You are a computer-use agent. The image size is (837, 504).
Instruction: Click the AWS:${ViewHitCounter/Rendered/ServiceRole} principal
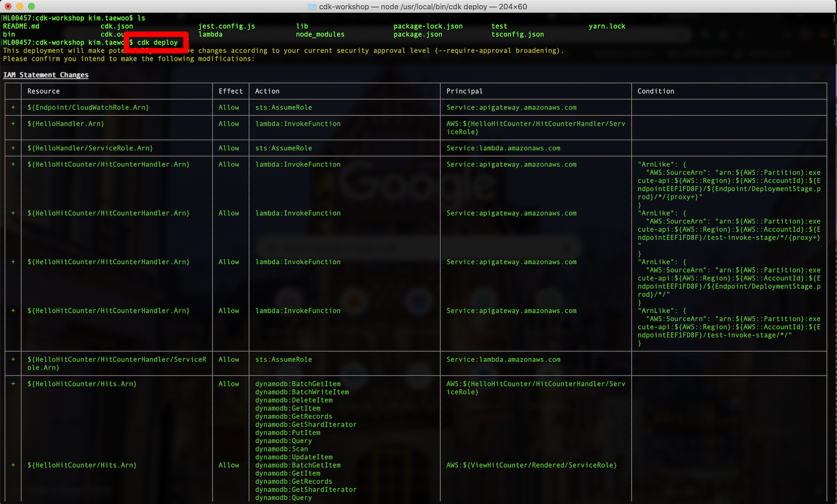click(x=531, y=465)
